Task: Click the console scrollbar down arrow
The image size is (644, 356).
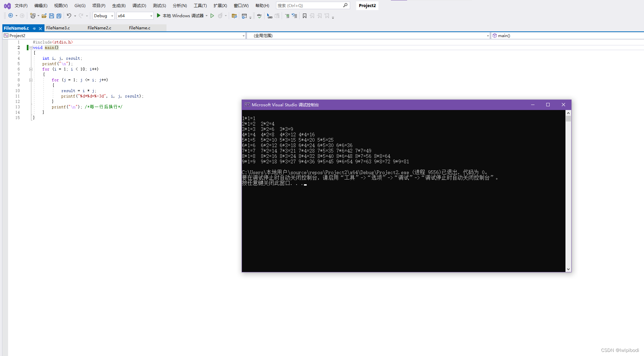Action: (568, 269)
